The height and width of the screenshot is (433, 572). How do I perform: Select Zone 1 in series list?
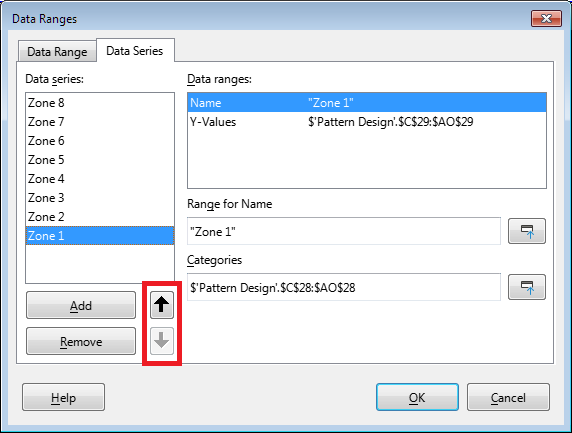100,236
